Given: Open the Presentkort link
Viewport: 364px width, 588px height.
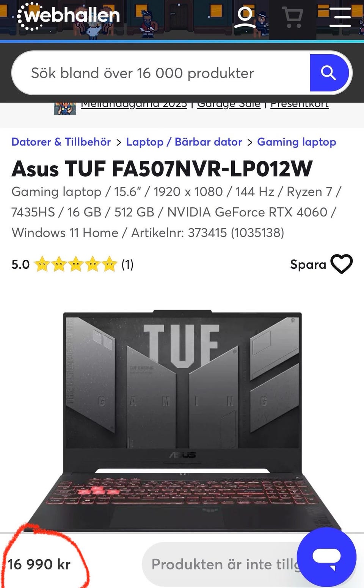Looking at the screenshot, I should tap(299, 104).
